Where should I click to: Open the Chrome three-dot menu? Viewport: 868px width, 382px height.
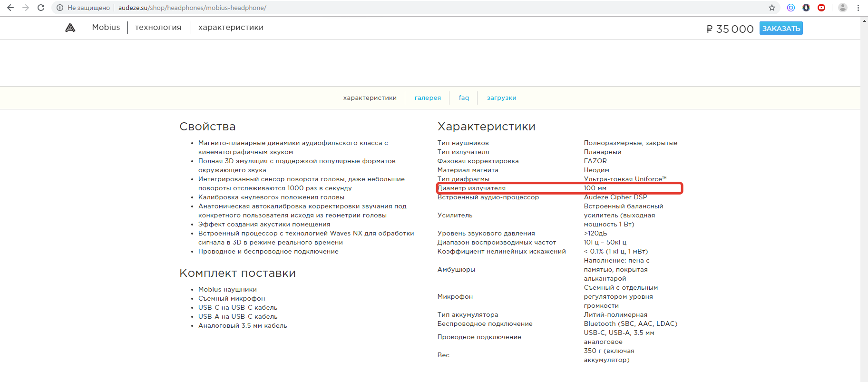858,8
